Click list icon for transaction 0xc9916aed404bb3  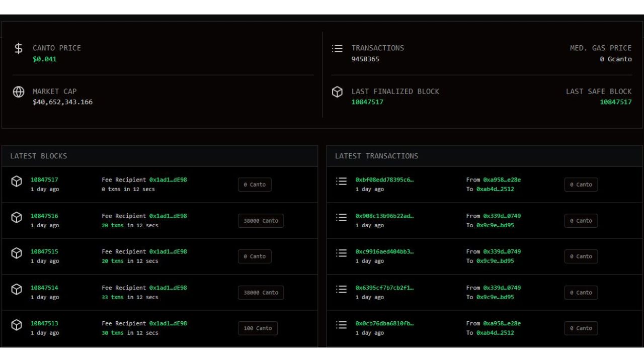(342, 253)
